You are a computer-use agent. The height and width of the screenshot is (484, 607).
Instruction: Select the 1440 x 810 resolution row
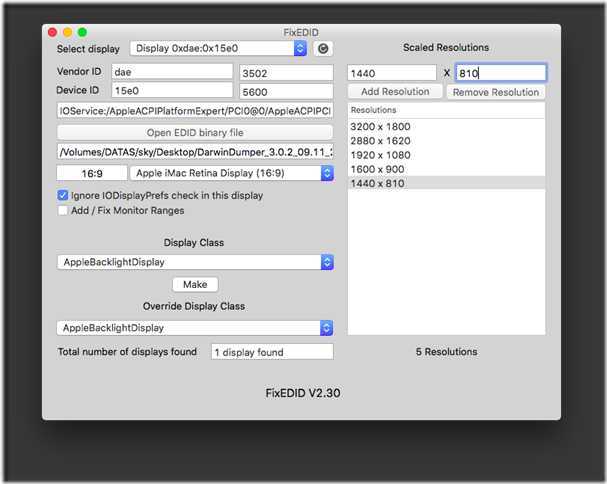tap(446, 183)
